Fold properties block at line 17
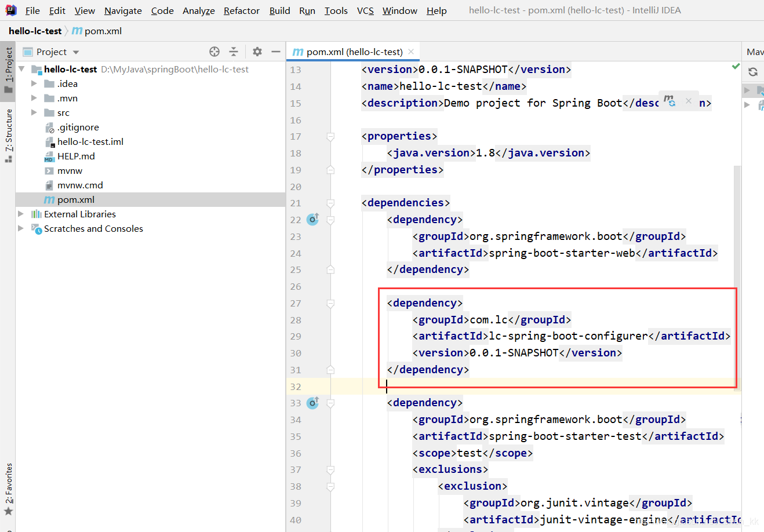The height and width of the screenshot is (532, 764). (330, 137)
